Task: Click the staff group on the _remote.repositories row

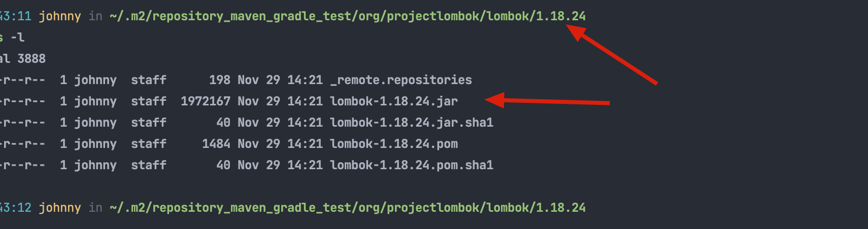Action: click(149, 80)
